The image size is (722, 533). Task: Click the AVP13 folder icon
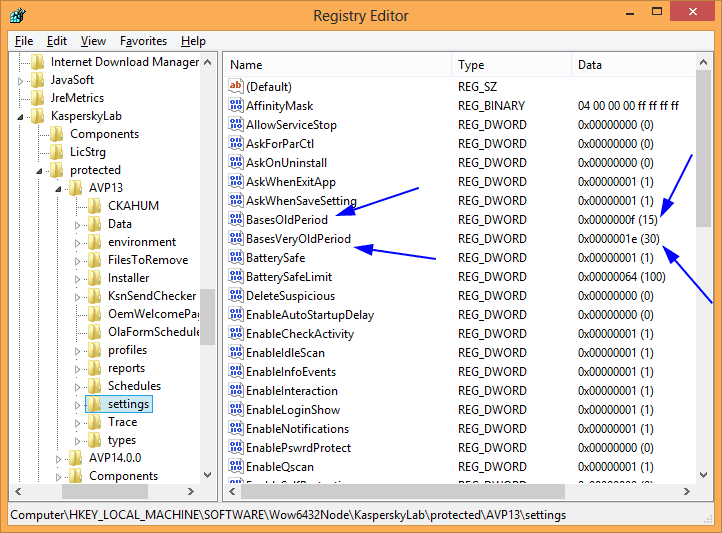click(x=76, y=188)
